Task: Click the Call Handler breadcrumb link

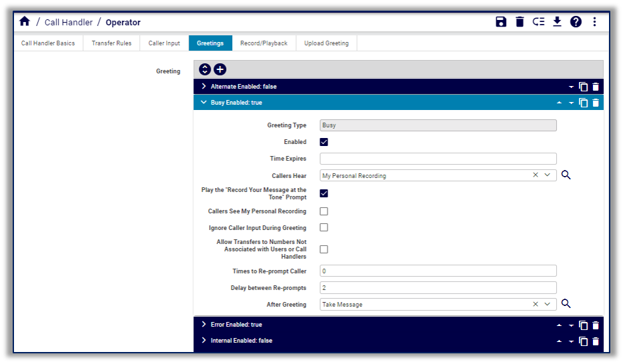Action: pyautogui.click(x=69, y=22)
